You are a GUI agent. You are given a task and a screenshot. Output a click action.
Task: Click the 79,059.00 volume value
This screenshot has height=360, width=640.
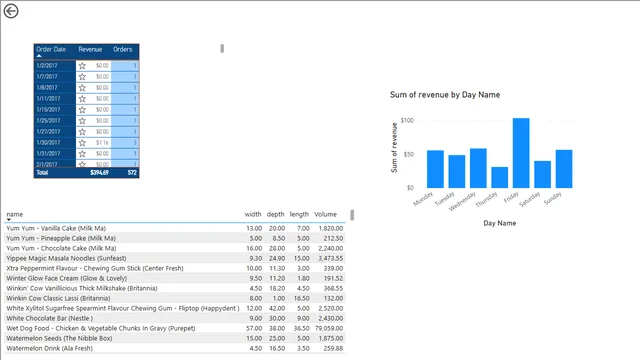coord(329,328)
